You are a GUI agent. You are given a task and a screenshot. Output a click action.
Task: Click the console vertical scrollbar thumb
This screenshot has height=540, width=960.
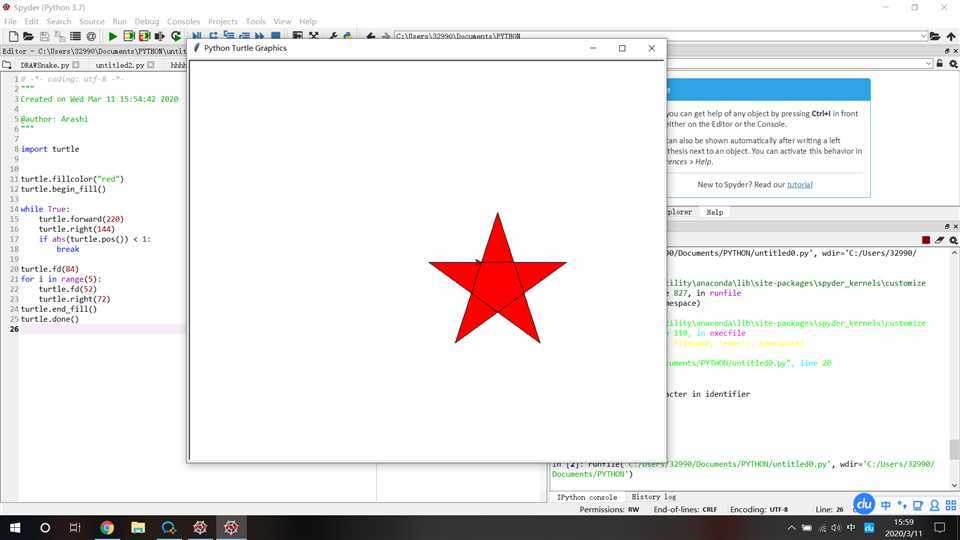[954, 449]
